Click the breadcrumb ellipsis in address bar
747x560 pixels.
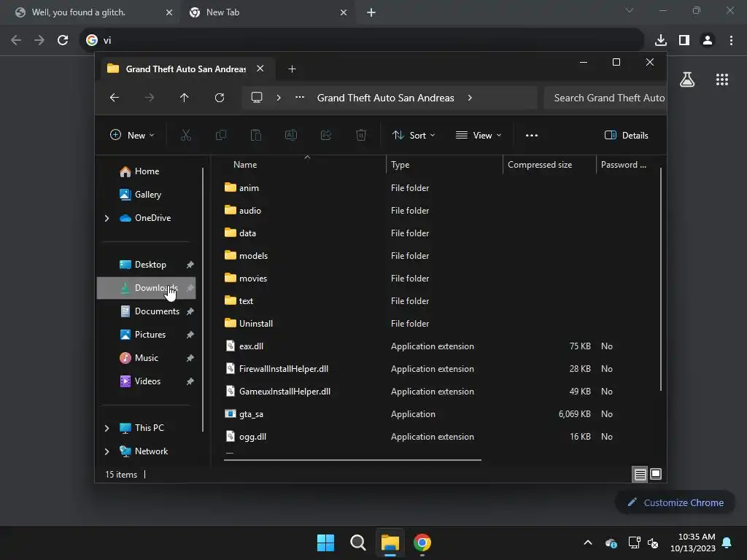click(300, 97)
